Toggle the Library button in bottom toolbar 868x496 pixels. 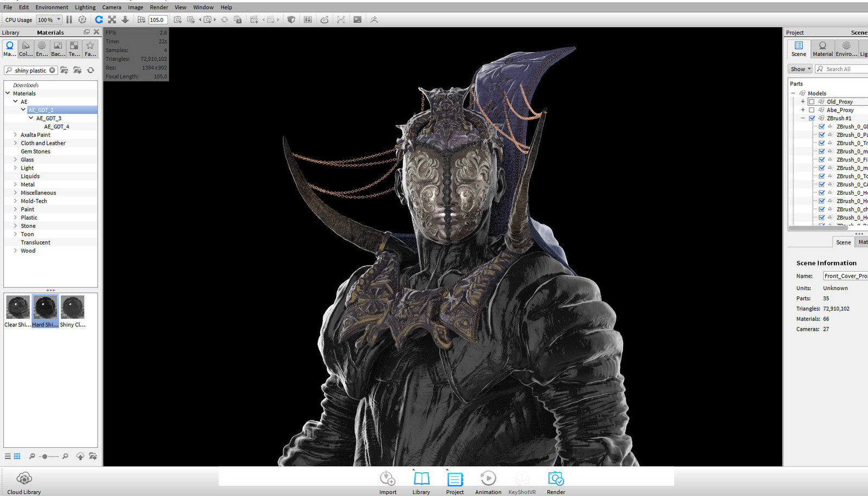pyautogui.click(x=421, y=482)
